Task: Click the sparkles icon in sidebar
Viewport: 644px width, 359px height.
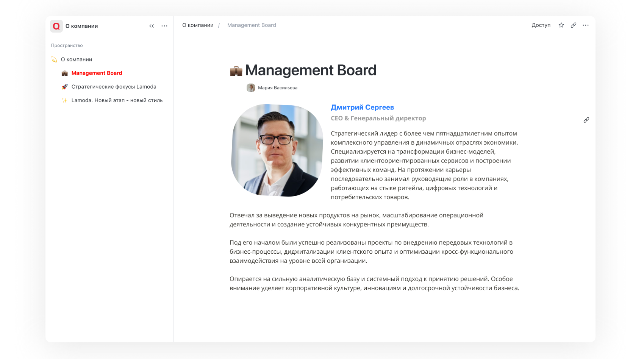Action: (65, 100)
